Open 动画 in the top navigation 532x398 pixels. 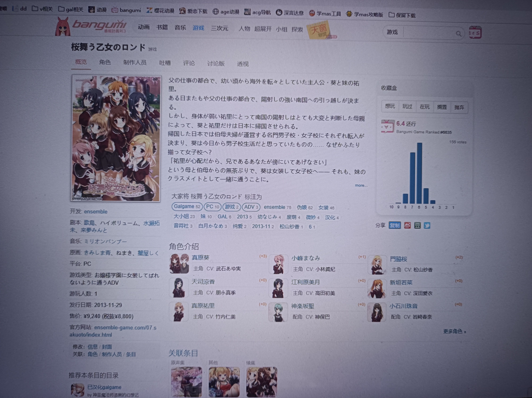144,27
